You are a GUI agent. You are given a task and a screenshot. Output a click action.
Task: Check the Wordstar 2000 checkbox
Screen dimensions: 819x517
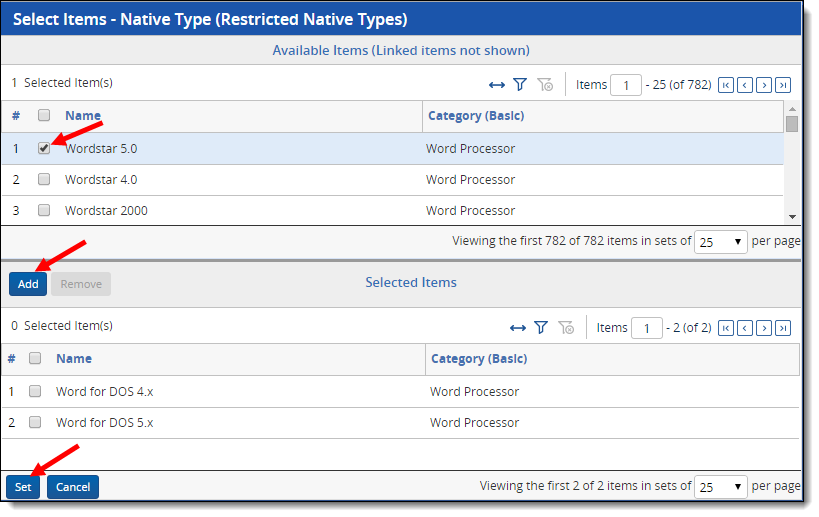(x=44, y=210)
